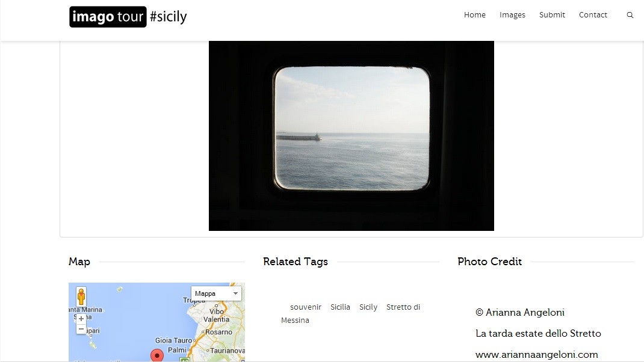644x362 pixels.
Task: Visit www.ariannaangeloni.com link
Action: click(x=536, y=354)
